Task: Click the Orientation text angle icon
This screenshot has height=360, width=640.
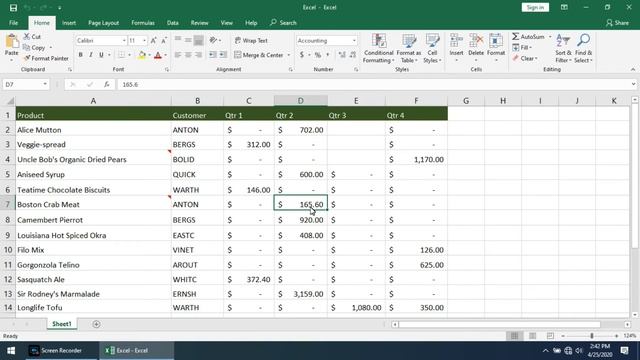Action: point(213,40)
